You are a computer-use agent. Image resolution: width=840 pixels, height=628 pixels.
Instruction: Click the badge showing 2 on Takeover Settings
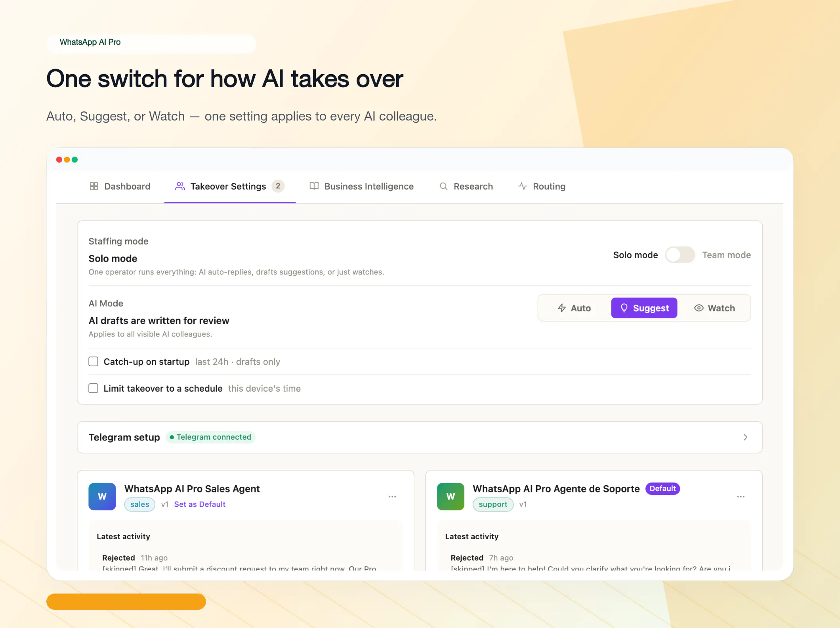pos(278,186)
